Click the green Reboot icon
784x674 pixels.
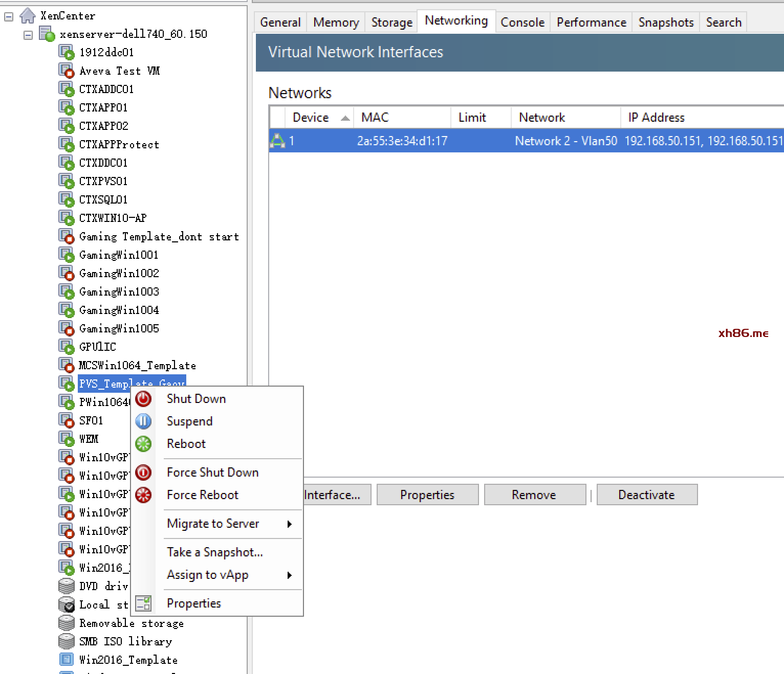pyautogui.click(x=143, y=444)
